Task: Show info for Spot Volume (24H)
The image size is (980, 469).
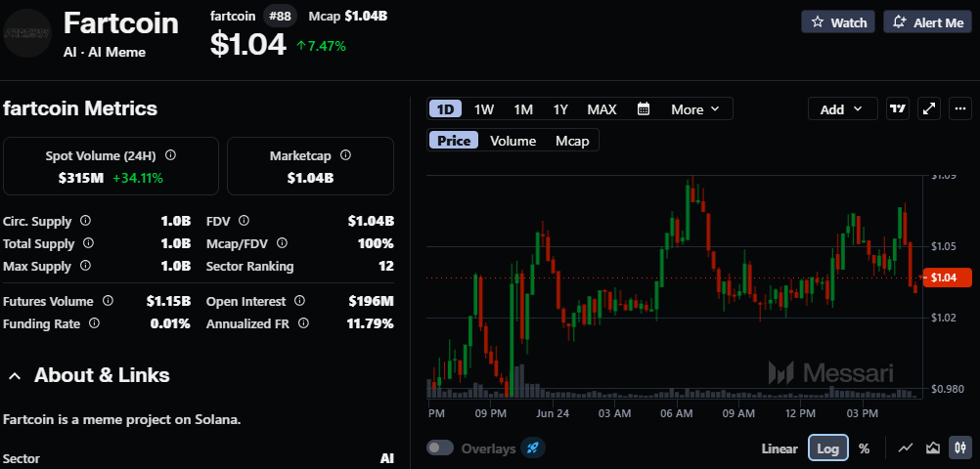Action: [170, 155]
